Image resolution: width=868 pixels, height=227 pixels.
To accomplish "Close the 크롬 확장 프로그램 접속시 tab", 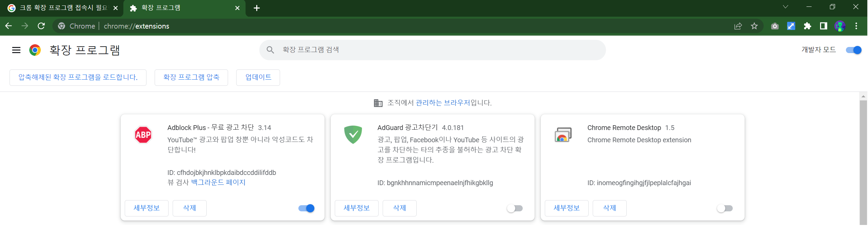I will click(116, 8).
